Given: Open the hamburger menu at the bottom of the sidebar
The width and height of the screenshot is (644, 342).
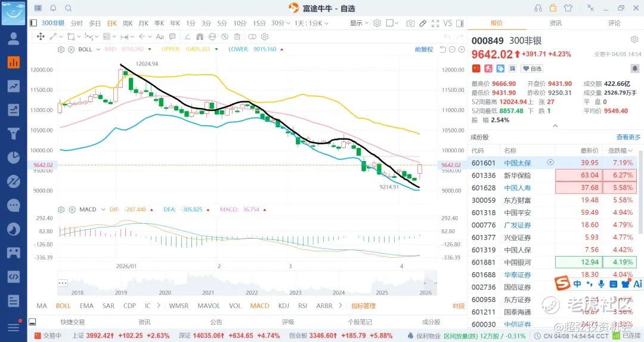Looking at the screenshot, I should click(x=14, y=327).
